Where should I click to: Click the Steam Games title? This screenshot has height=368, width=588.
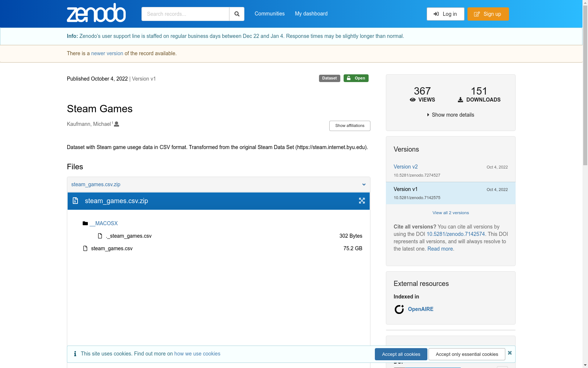100,109
